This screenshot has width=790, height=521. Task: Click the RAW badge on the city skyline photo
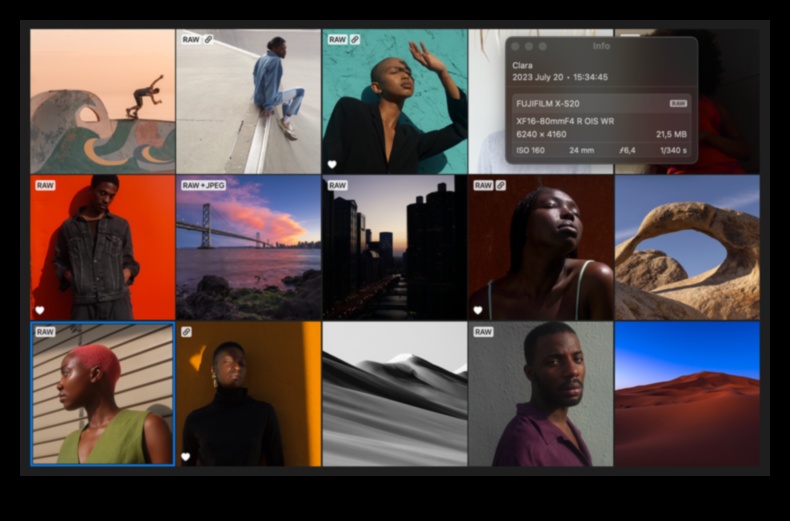tap(337, 185)
